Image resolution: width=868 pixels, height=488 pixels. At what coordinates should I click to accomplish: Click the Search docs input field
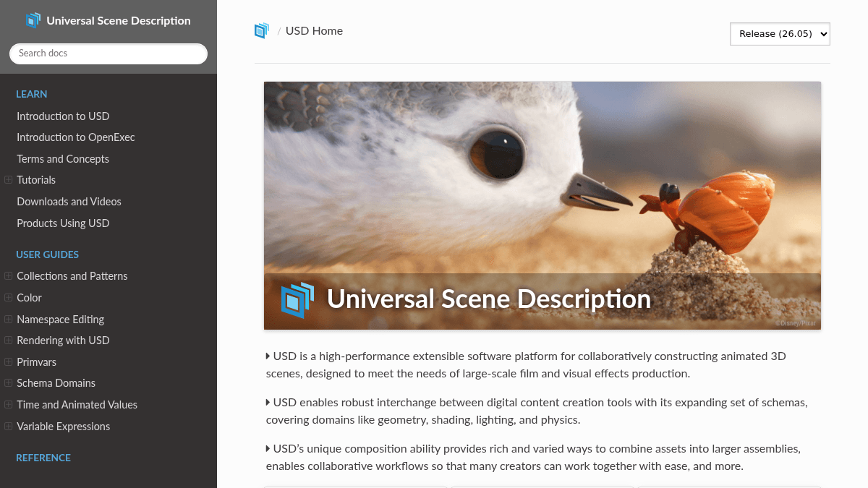point(109,53)
